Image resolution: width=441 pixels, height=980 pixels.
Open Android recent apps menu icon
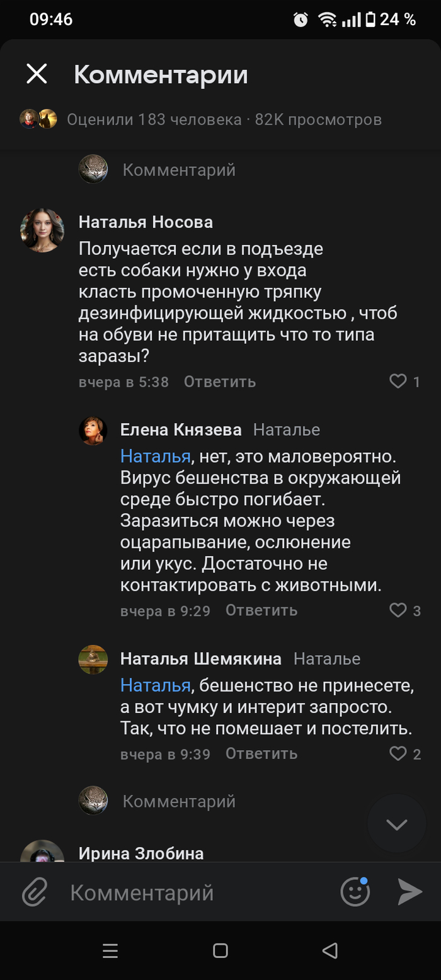click(x=110, y=951)
